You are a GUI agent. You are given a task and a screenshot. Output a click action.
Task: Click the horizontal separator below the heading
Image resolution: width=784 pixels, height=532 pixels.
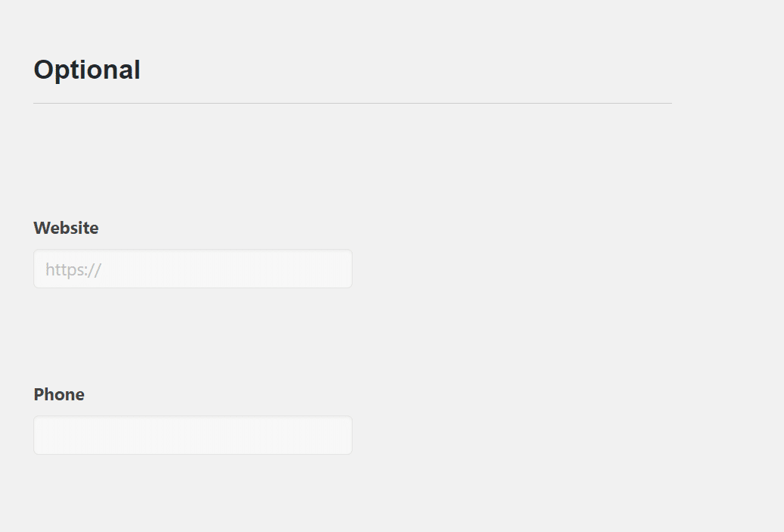point(352,103)
